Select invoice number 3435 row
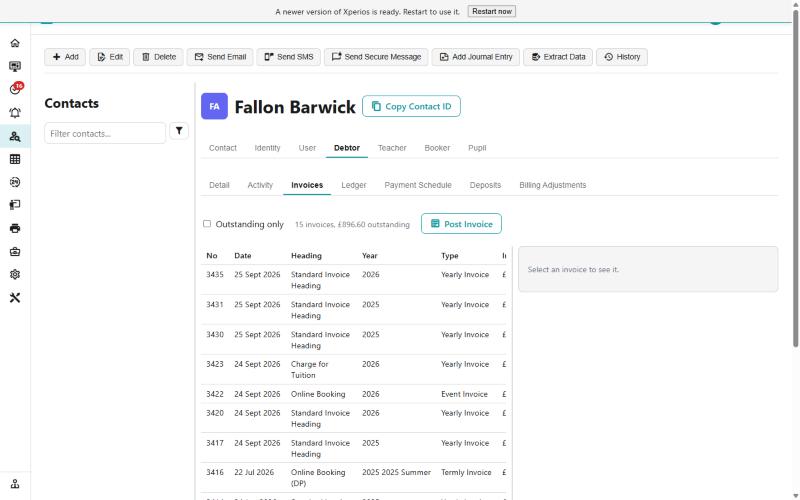800x500 pixels. [354, 280]
